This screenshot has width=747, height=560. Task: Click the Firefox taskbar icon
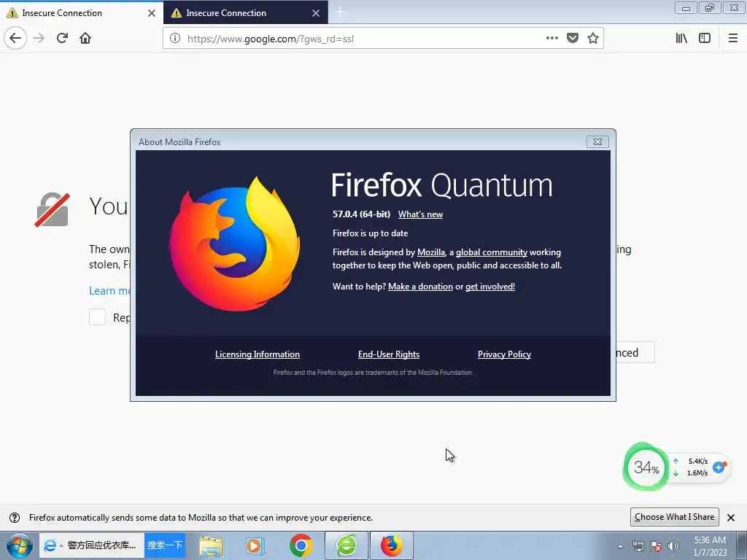(x=391, y=545)
